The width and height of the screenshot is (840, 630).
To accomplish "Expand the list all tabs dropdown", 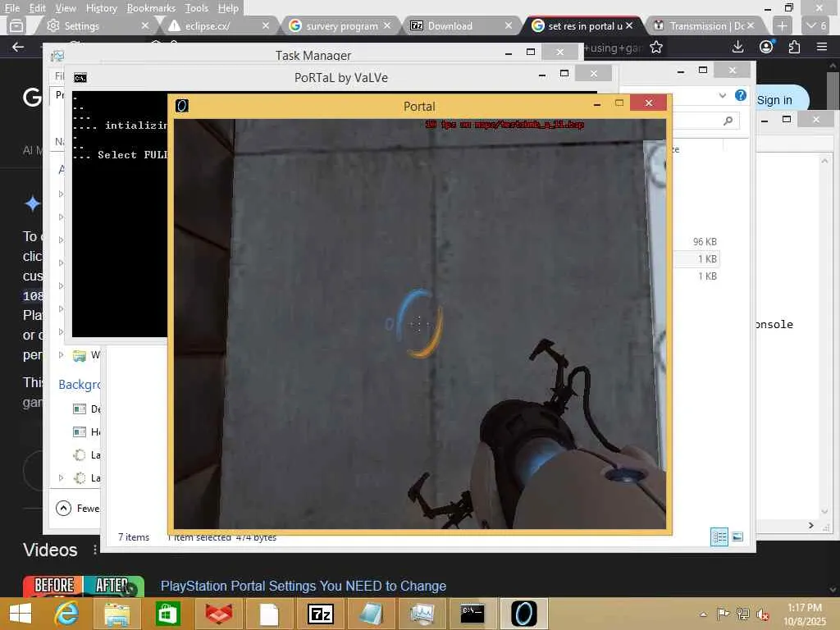I will pyautogui.click(x=817, y=25).
